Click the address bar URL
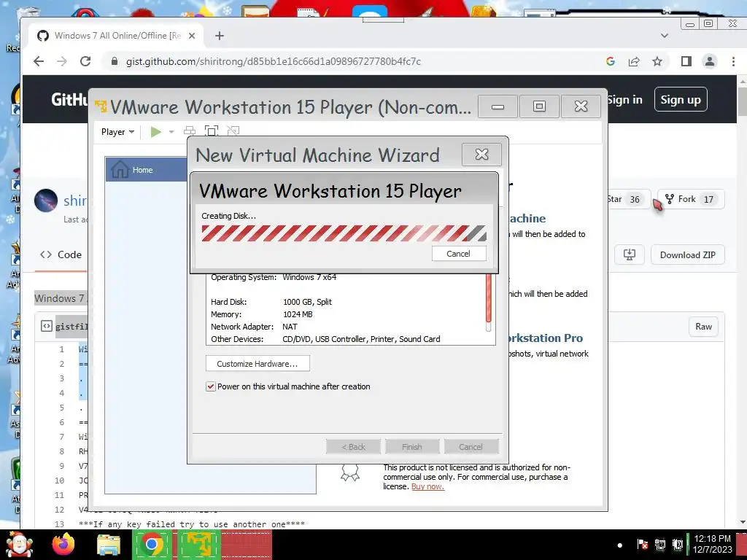 273,61
